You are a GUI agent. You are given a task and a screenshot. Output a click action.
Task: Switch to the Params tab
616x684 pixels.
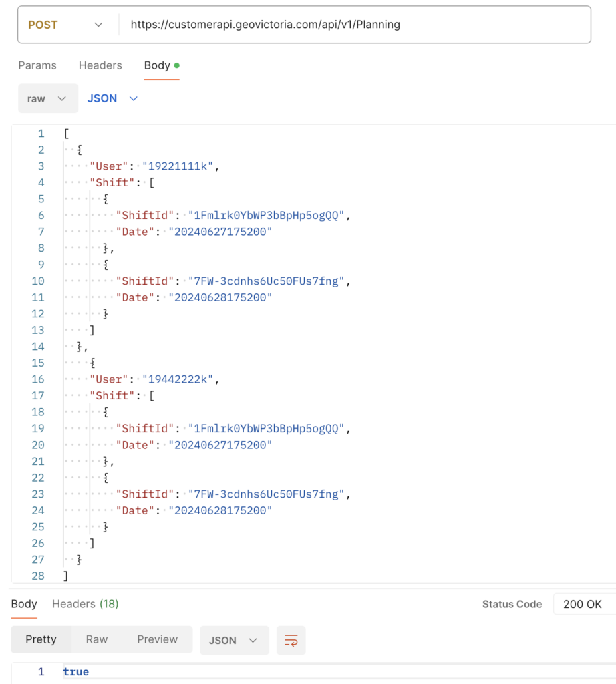pyautogui.click(x=37, y=65)
